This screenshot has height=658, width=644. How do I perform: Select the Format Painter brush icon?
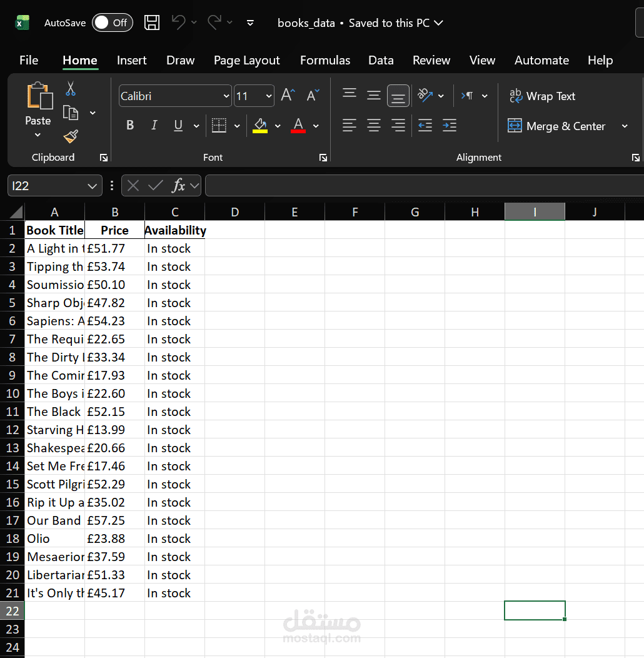tap(71, 136)
